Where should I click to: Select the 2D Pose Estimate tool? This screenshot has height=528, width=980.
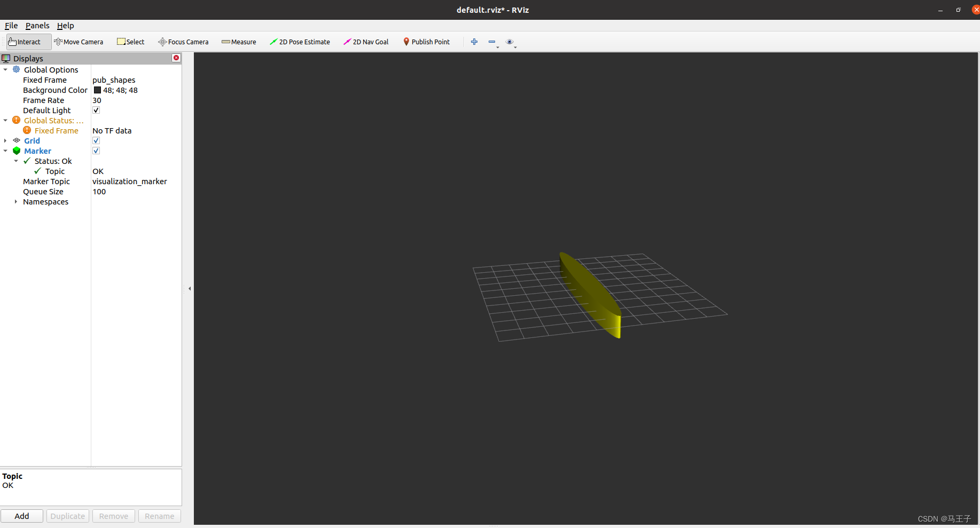[x=300, y=42]
